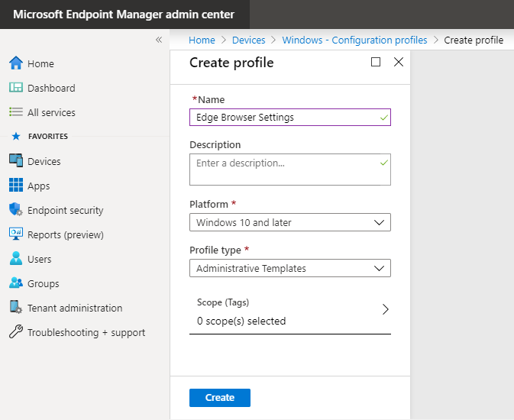The height and width of the screenshot is (420, 514).
Task: Click Create profile breadcrumb text
Action: [474, 40]
